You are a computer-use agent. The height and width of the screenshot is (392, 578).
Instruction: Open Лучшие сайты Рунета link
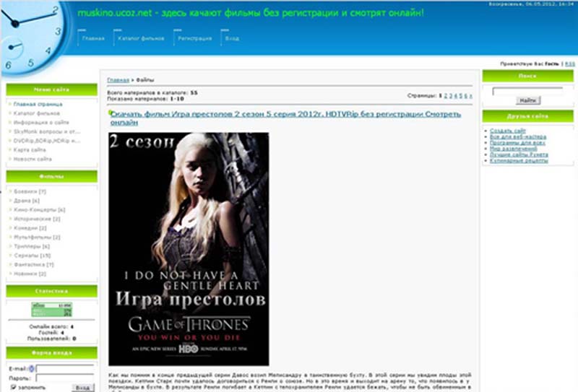point(519,154)
